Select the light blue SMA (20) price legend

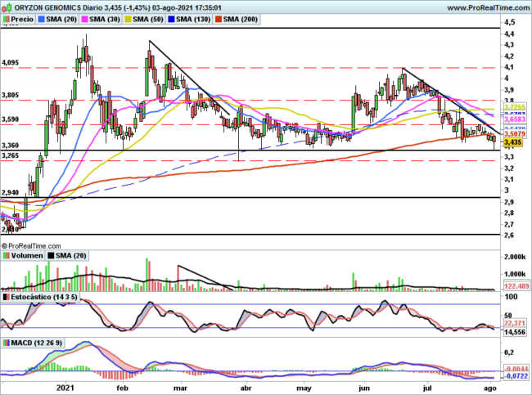57,20
